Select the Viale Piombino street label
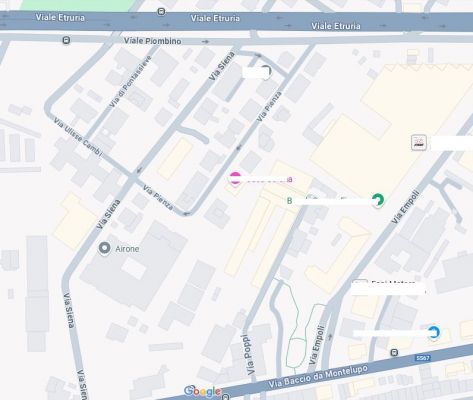This screenshot has height=400, width=473. (x=153, y=41)
